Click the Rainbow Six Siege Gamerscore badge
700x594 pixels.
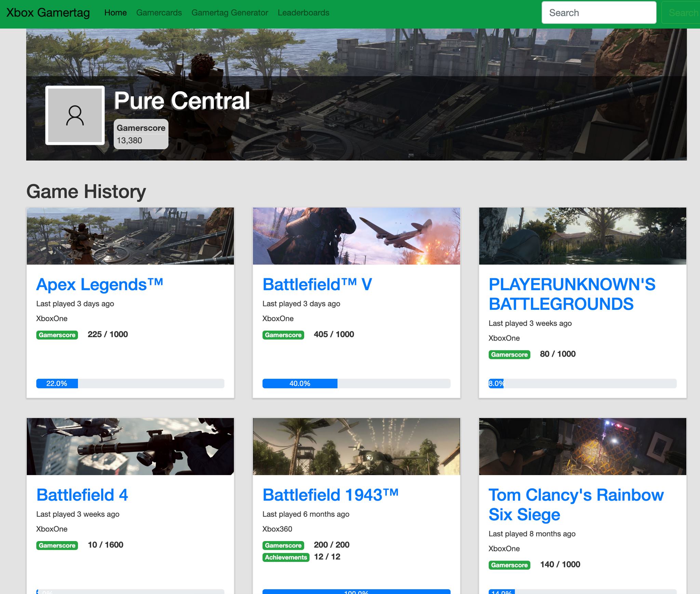pyautogui.click(x=510, y=565)
